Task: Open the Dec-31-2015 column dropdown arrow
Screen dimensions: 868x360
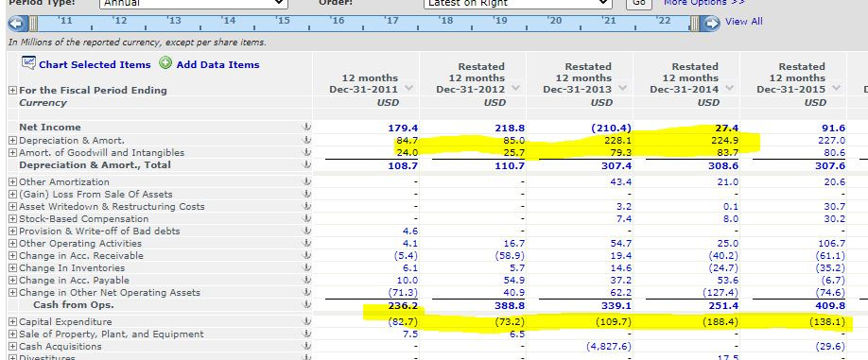Action: coord(836,88)
